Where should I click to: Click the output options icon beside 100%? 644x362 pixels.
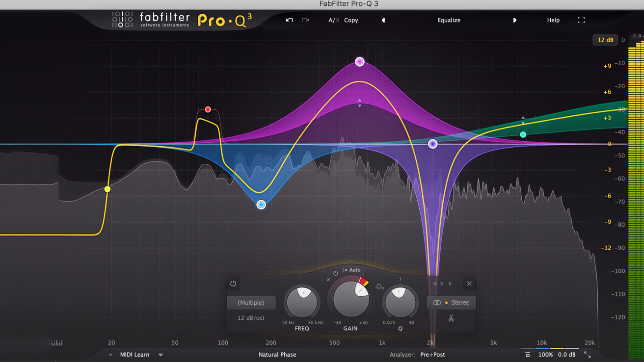(527, 355)
